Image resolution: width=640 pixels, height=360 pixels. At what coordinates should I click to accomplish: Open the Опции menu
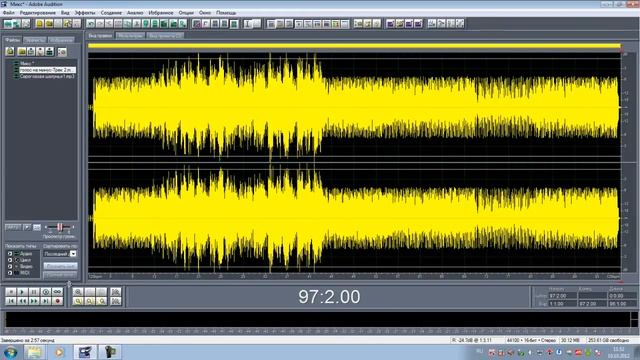point(186,13)
